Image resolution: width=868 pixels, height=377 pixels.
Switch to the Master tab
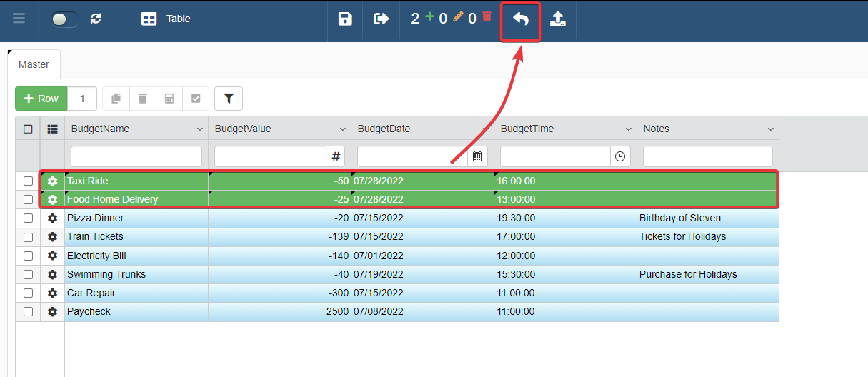(x=34, y=64)
